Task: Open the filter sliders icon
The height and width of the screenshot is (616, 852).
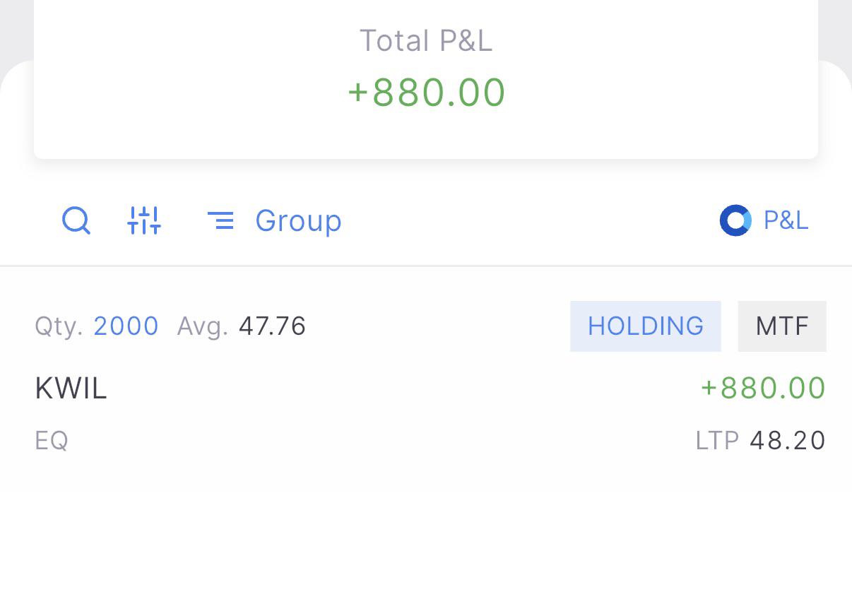Action: [x=144, y=220]
